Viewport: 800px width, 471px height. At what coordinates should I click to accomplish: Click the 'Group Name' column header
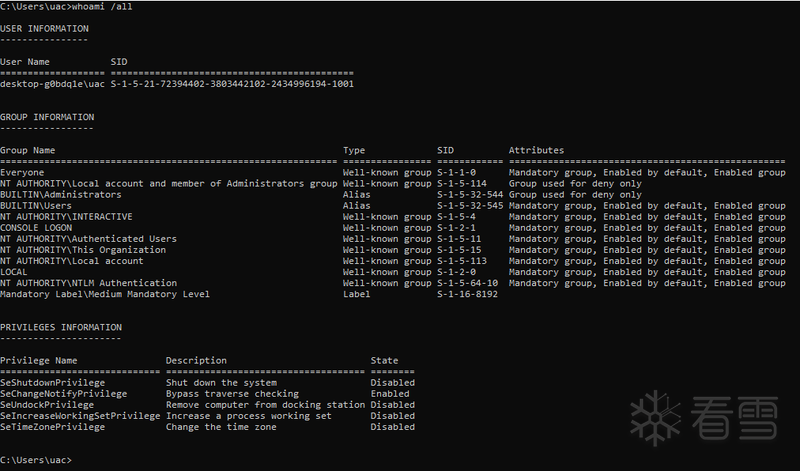click(28, 150)
